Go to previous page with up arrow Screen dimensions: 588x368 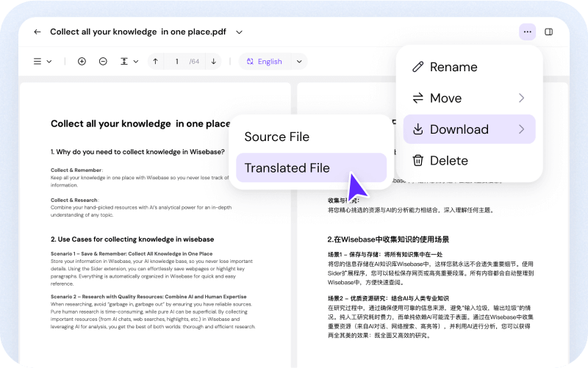point(156,62)
